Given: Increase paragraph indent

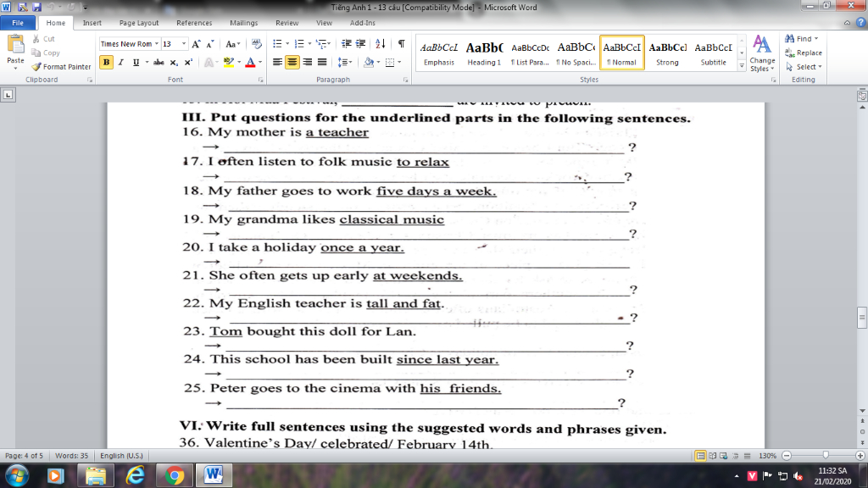Looking at the screenshot, I should 360,44.
